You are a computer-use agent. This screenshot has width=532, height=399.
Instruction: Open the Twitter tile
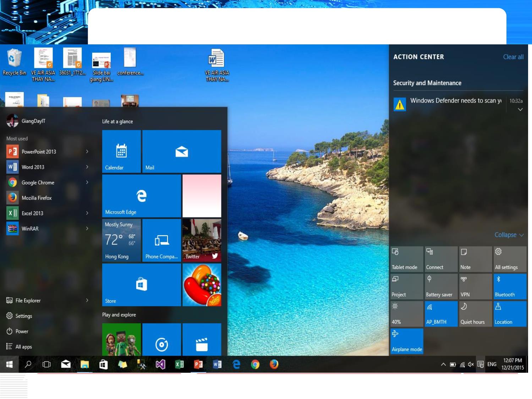point(202,240)
